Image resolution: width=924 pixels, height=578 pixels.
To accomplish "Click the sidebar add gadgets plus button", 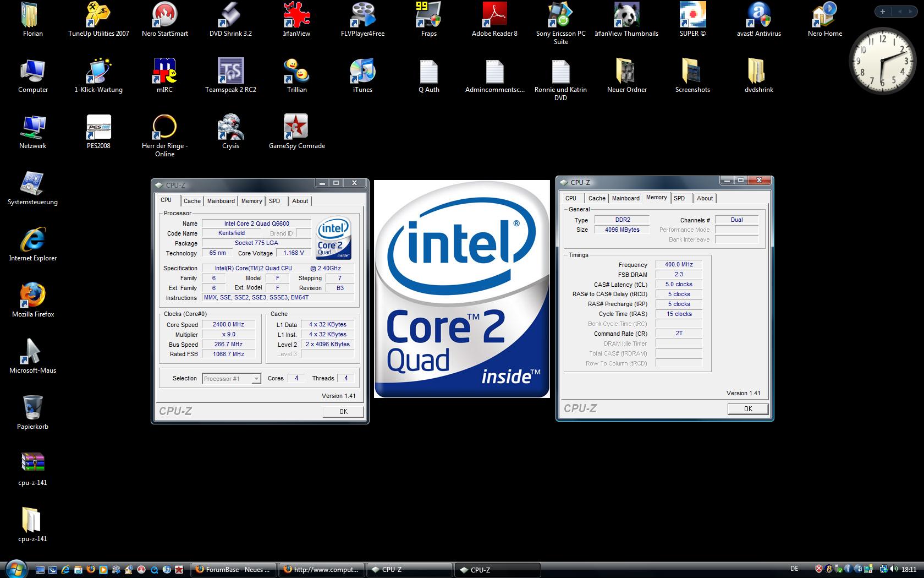I will pos(883,12).
